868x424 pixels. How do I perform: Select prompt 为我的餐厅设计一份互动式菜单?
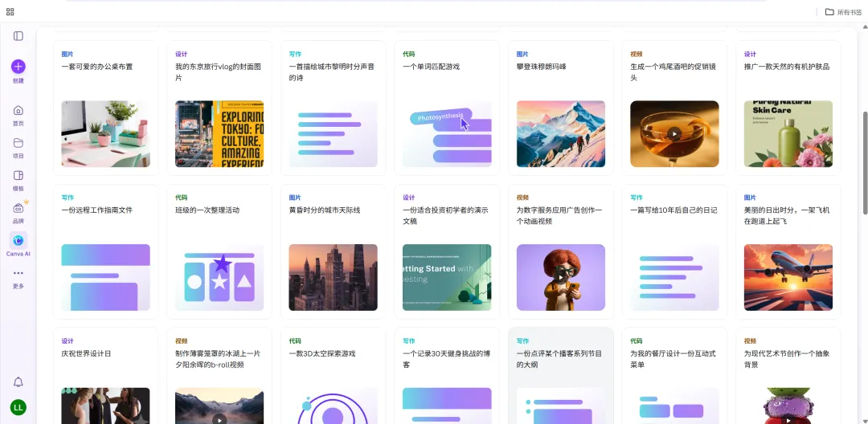[x=674, y=359]
